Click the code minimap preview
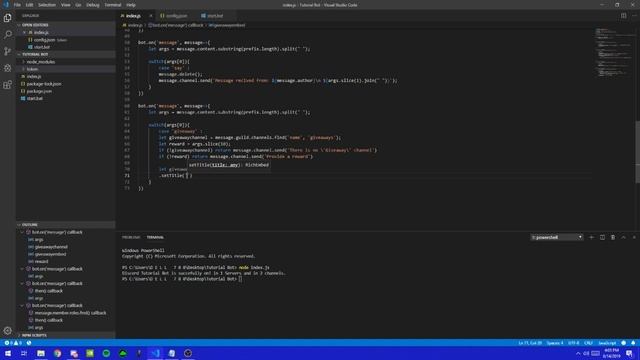 tap(613, 52)
